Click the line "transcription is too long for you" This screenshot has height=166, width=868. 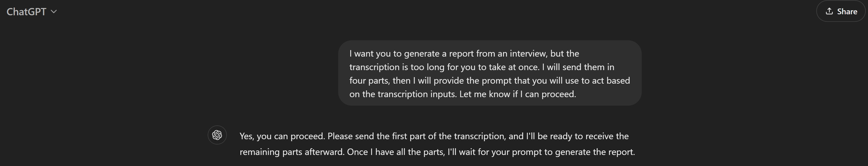(x=482, y=67)
